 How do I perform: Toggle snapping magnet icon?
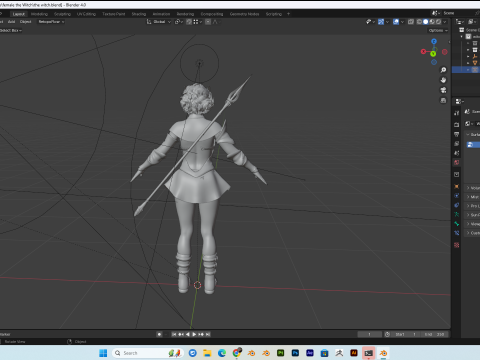point(189,22)
